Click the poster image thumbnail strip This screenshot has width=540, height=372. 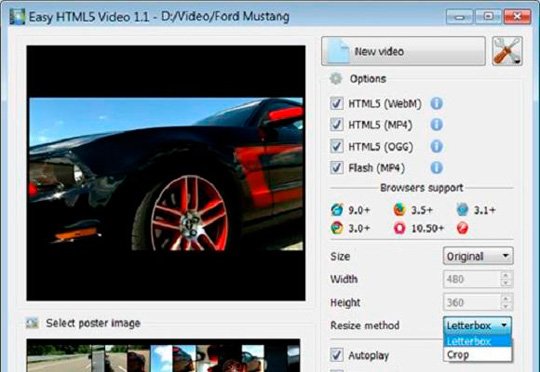pyautogui.click(x=163, y=355)
